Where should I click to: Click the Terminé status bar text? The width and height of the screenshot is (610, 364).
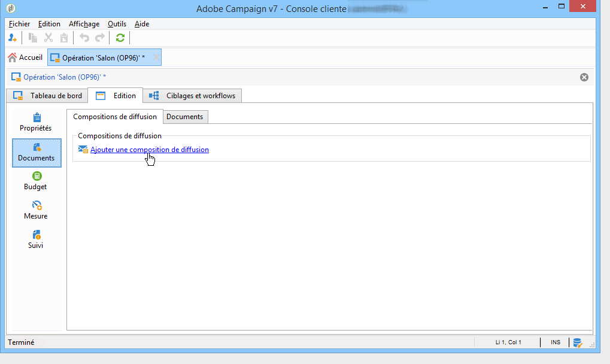tap(21, 342)
